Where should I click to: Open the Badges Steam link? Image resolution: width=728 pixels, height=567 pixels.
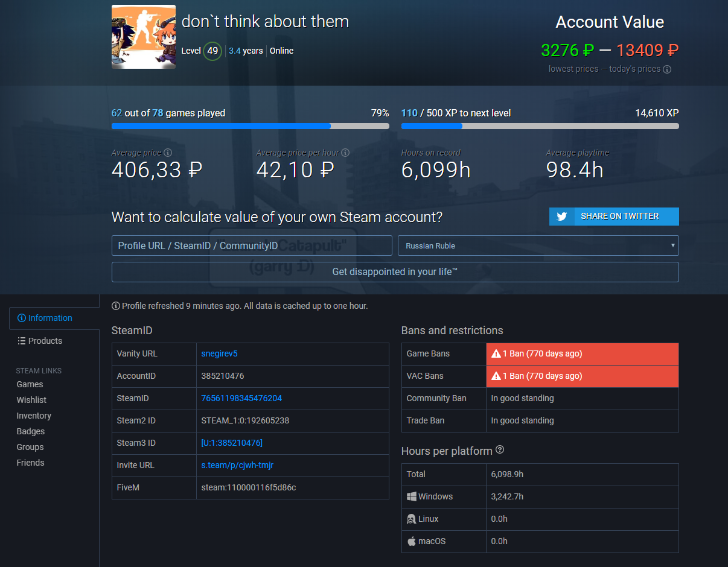(x=31, y=431)
